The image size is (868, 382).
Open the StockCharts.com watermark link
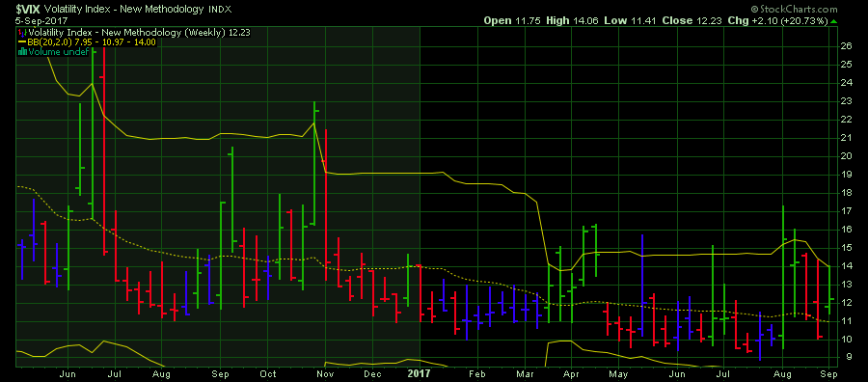point(799,10)
